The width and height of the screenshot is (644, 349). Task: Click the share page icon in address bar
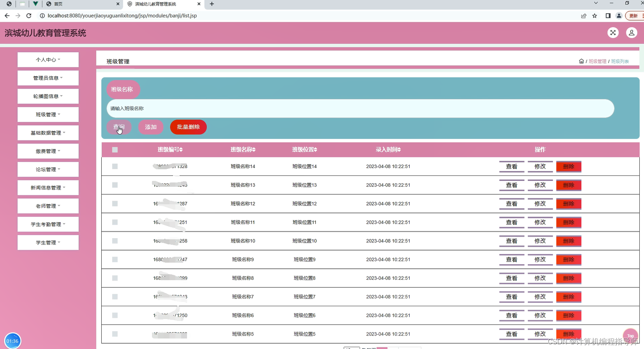584,16
